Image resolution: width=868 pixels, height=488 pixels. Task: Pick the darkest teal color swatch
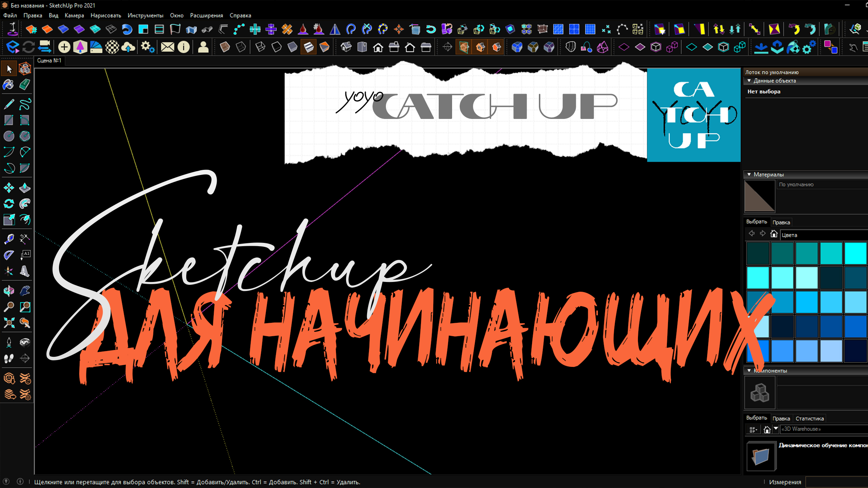758,253
